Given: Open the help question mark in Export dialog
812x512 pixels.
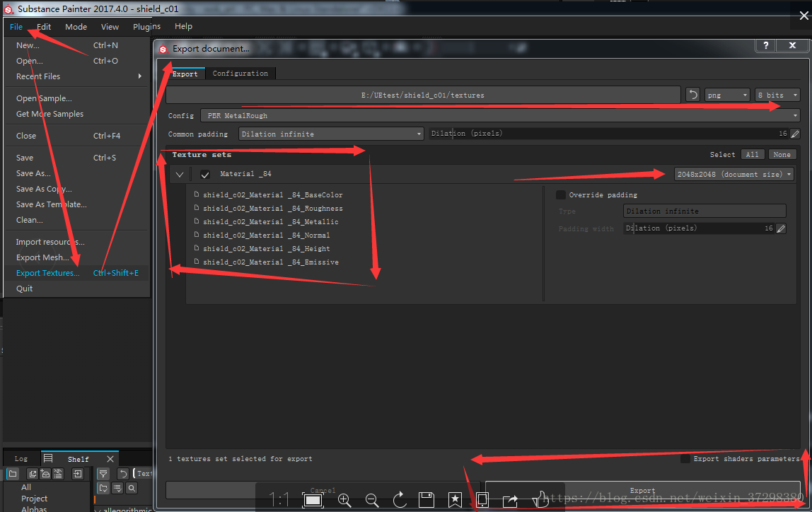Looking at the screenshot, I should 766,45.
